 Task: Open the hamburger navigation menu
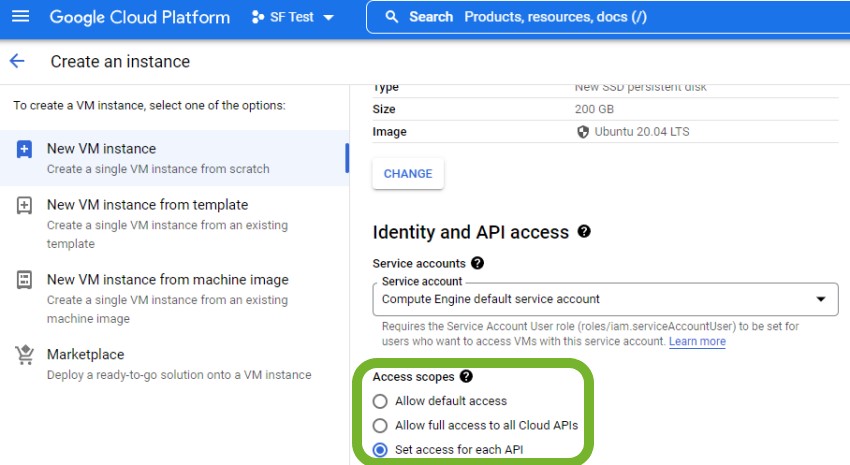(20, 17)
